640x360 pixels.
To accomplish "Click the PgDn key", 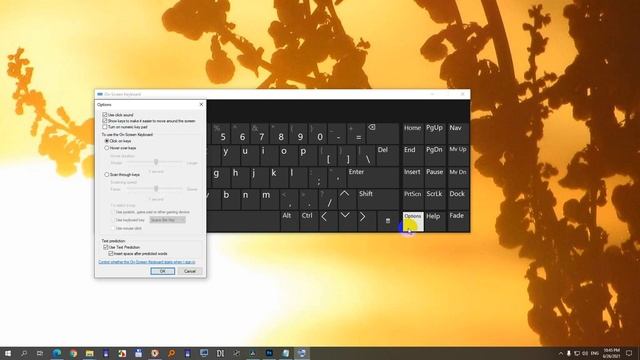I will pos(435,156).
